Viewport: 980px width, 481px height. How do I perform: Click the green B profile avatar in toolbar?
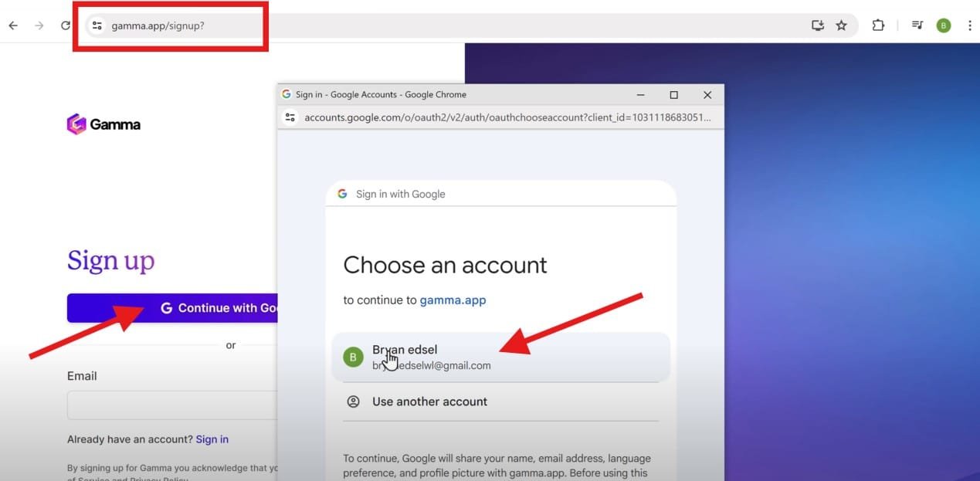943,25
